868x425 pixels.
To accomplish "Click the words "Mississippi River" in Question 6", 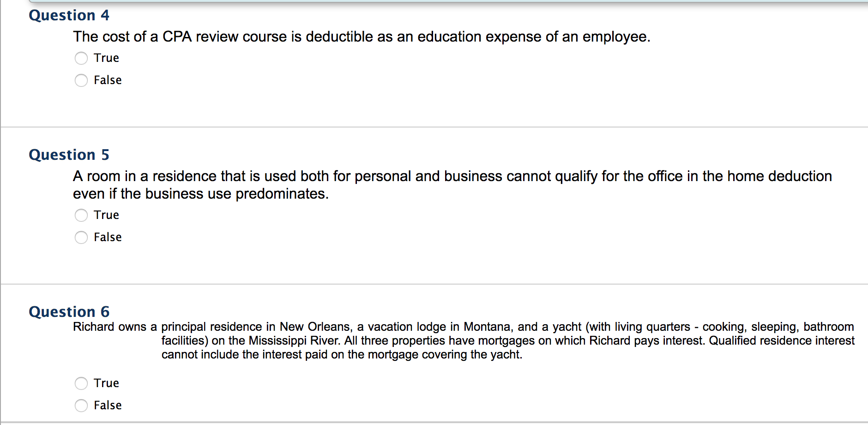I will point(294,341).
